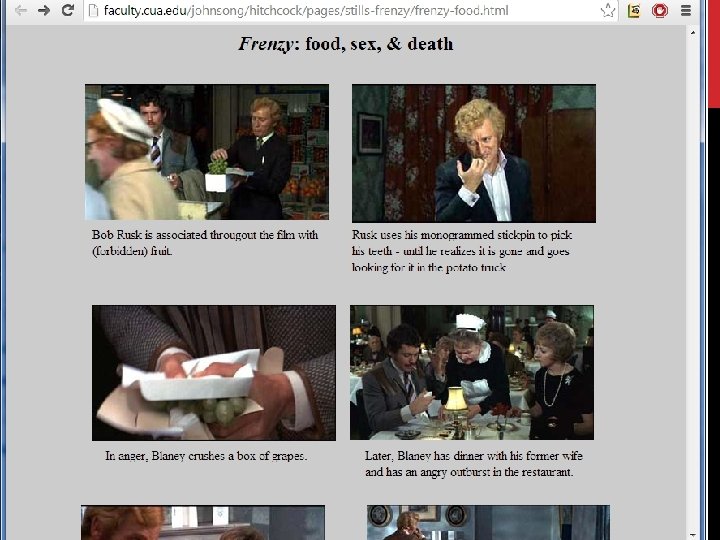
Task: Click the scrollbar down arrow
Action: [692, 535]
